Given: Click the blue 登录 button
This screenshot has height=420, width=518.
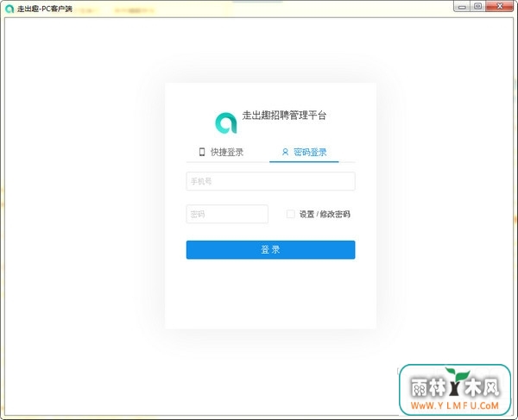Looking at the screenshot, I should pyautogui.click(x=270, y=250).
